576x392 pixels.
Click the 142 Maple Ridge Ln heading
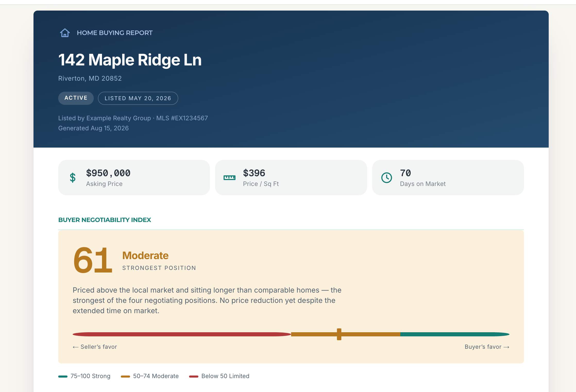(x=130, y=60)
